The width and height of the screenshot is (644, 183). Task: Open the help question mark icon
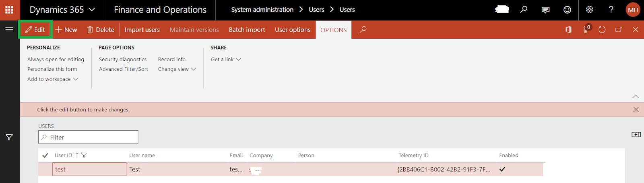click(611, 10)
